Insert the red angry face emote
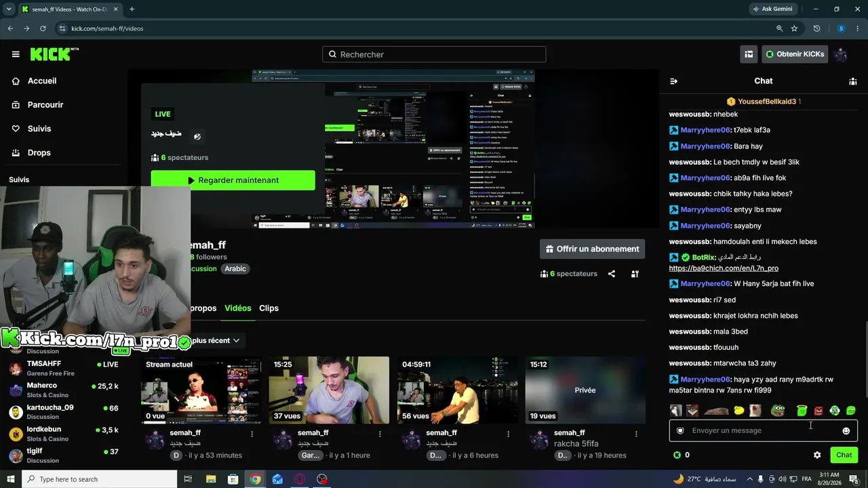Viewport: 868px width, 488px height. 818,411
